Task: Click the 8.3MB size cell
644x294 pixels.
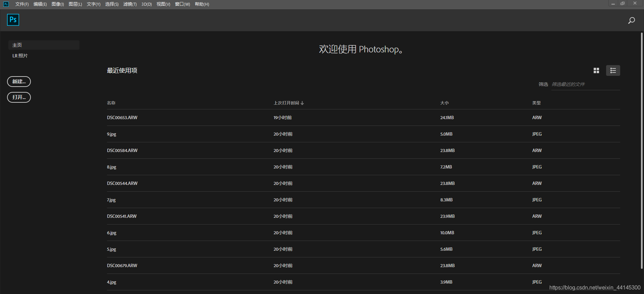Action: tap(446, 200)
